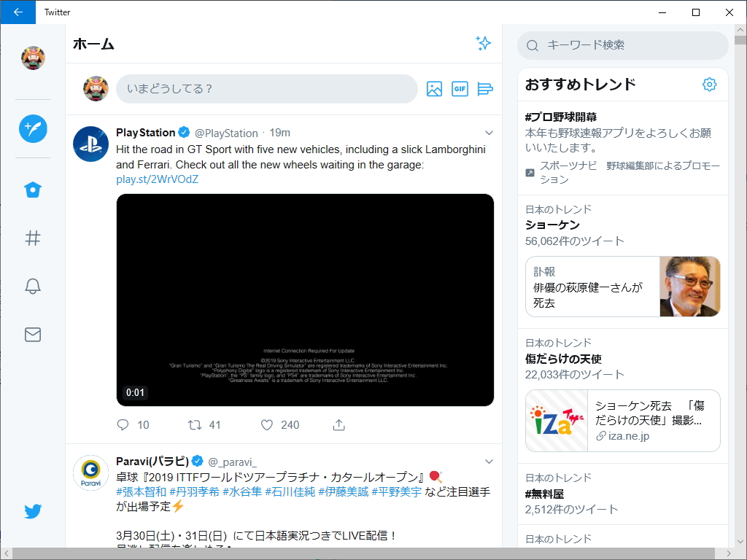Navigate to Home in the sidebar
This screenshot has width=747, height=560.
point(33,190)
